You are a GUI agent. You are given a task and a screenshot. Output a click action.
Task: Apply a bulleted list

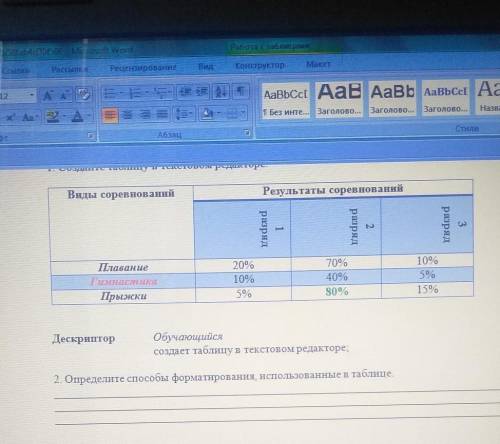point(109,93)
